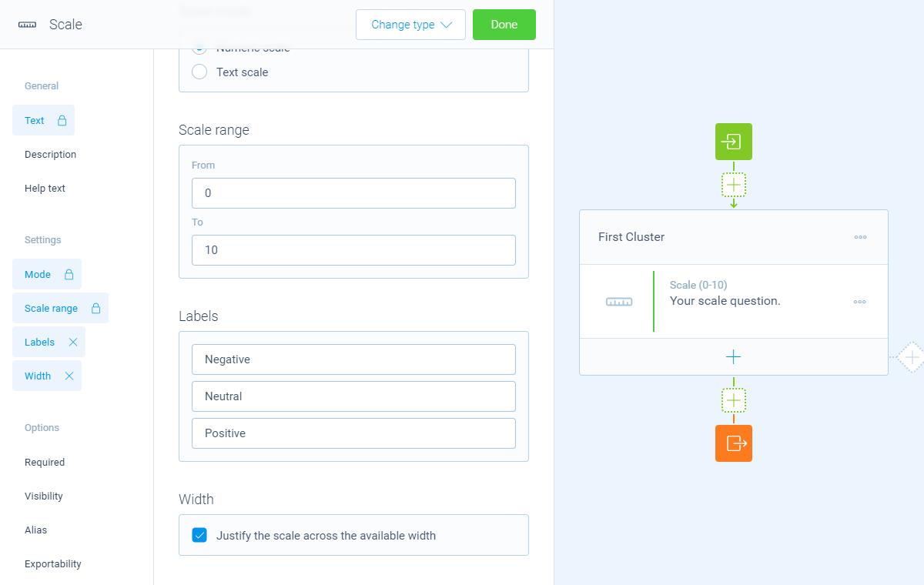The width and height of the screenshot is (924, 585).
Task: Add a node below First Cluster
Action: click(x=734, y=400)
